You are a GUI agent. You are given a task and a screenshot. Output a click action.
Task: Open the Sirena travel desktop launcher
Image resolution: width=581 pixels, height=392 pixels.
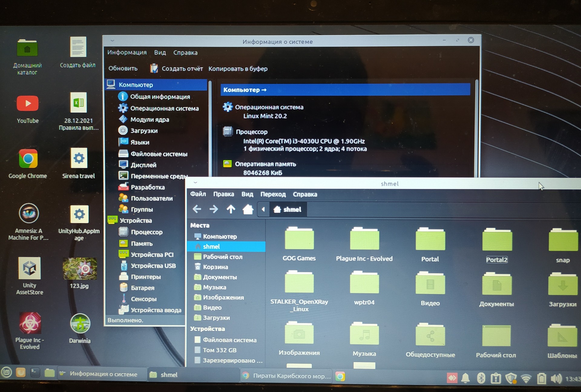point(79,163)
